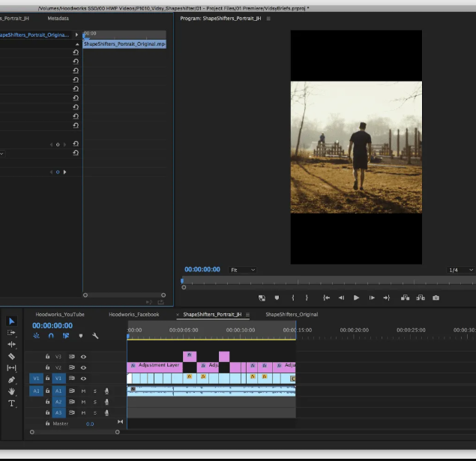Screen dimensions: 476x461
Task: Select ShapeShifters_Portrait_JH timeline tab
Action: (x=212, y=314)
